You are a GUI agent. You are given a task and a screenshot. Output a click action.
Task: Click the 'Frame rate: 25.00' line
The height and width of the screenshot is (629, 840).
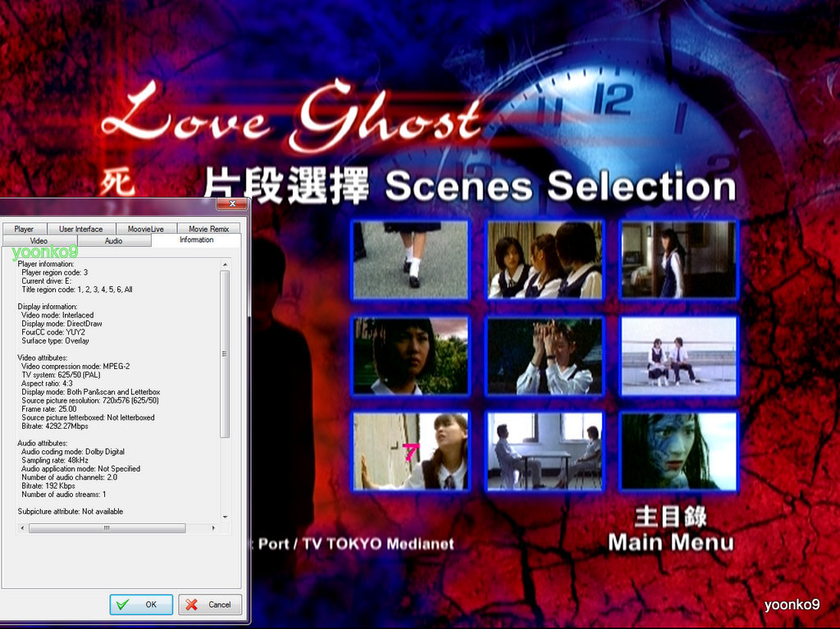[x=48, y=408]
